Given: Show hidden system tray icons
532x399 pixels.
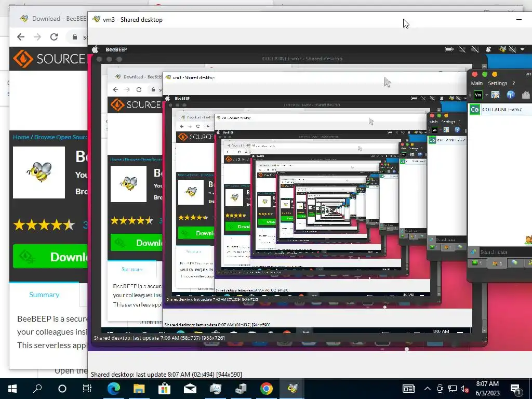Looking at the screenshot, I should (428, 389).
